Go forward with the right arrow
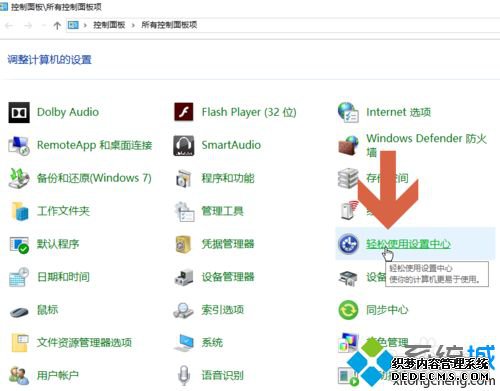Screen dimensions: 500x391 [28, 25]
